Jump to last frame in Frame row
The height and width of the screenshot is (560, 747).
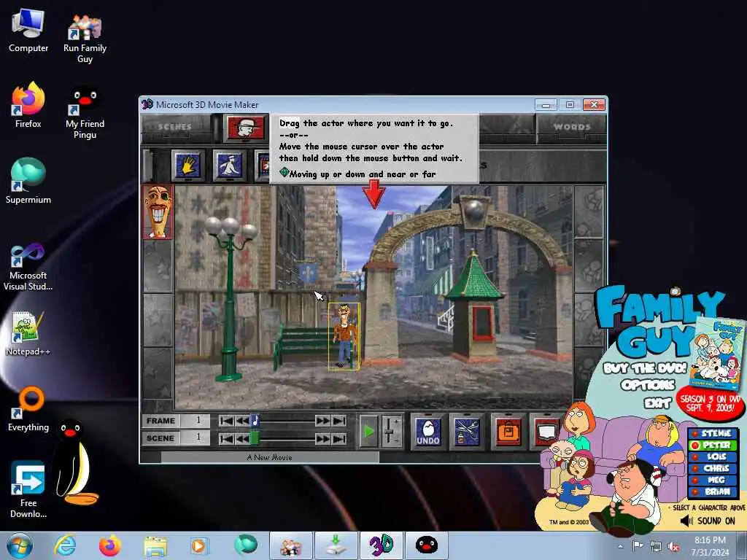coord(338,421)
